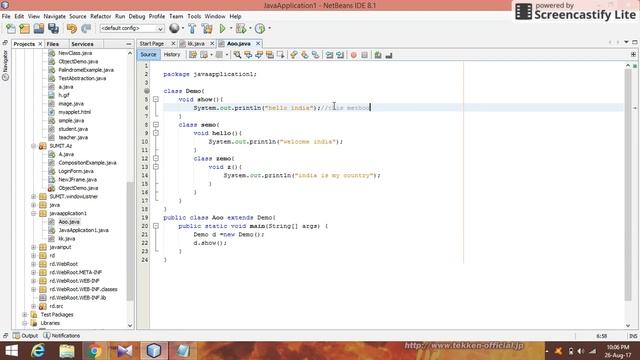Collapse the javaapplication1 package node
640x360 pixels.
34,213
